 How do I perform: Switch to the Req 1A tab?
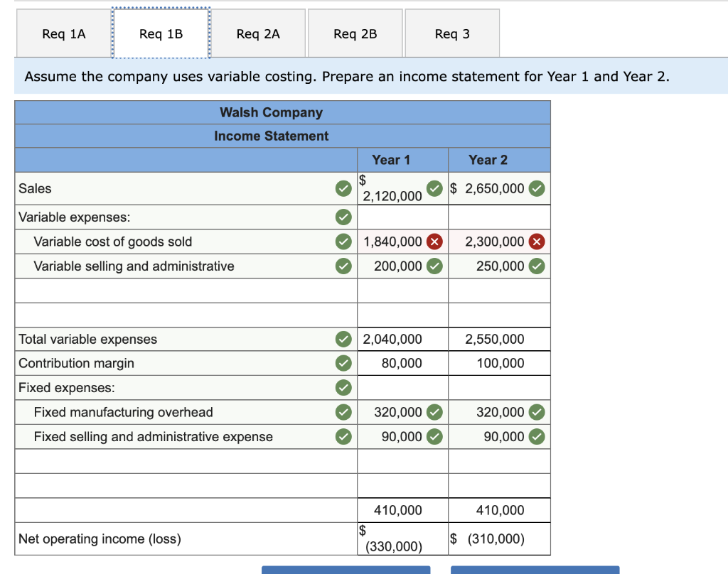click(x=63, y=33)
